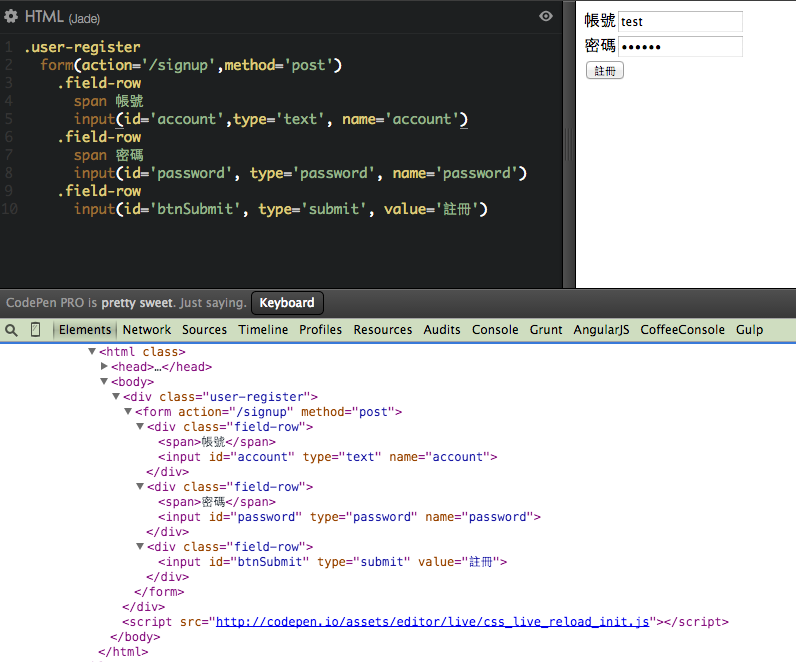Open the css_live_reload_init.js script link

click(x=433, y=622)
